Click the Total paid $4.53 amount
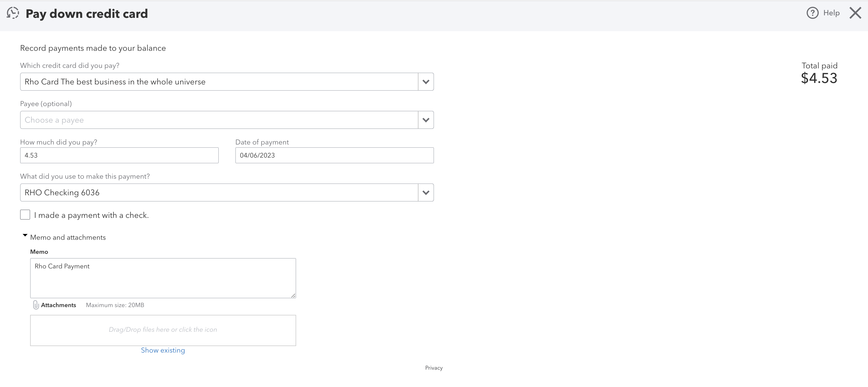Image resolution: width=868 pixels, height=387 pixels. (x=819, y=78)
